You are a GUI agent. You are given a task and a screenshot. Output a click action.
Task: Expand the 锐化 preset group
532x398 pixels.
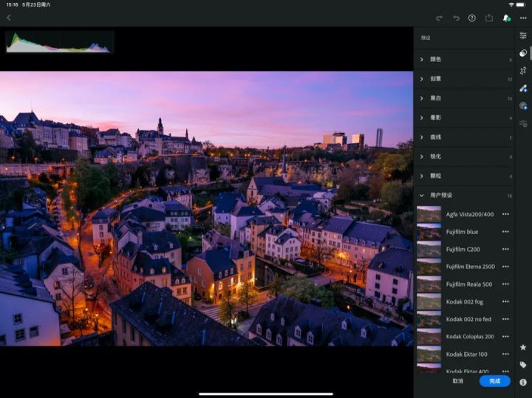click(465, 157)
